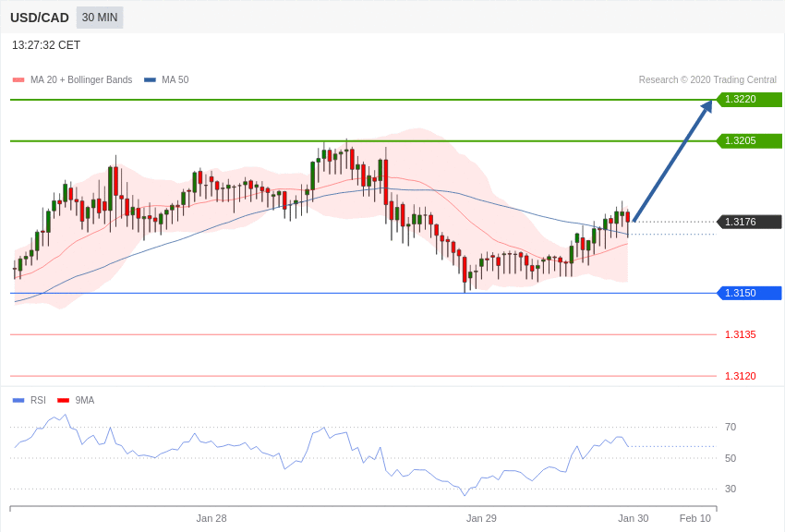Select the USD/CAD pair title

tap(40, 18)
